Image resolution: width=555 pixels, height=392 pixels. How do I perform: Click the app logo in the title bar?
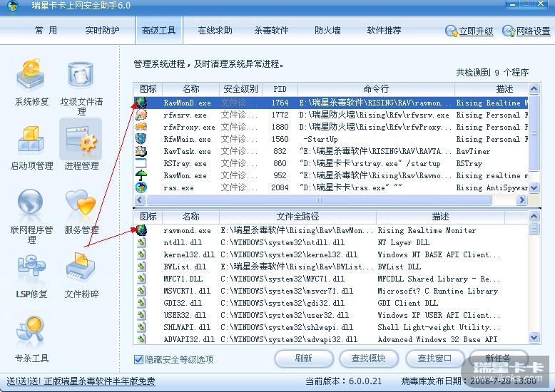pos(13,5)
